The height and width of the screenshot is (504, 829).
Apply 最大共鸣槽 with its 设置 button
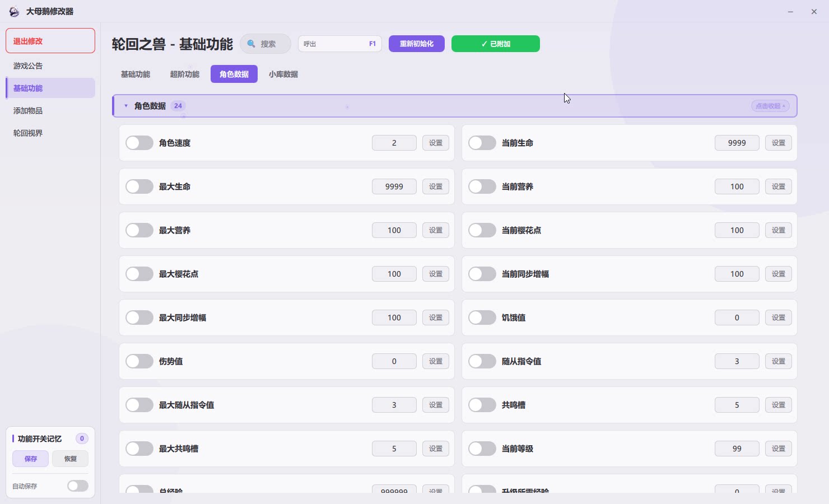pos(436,449)
